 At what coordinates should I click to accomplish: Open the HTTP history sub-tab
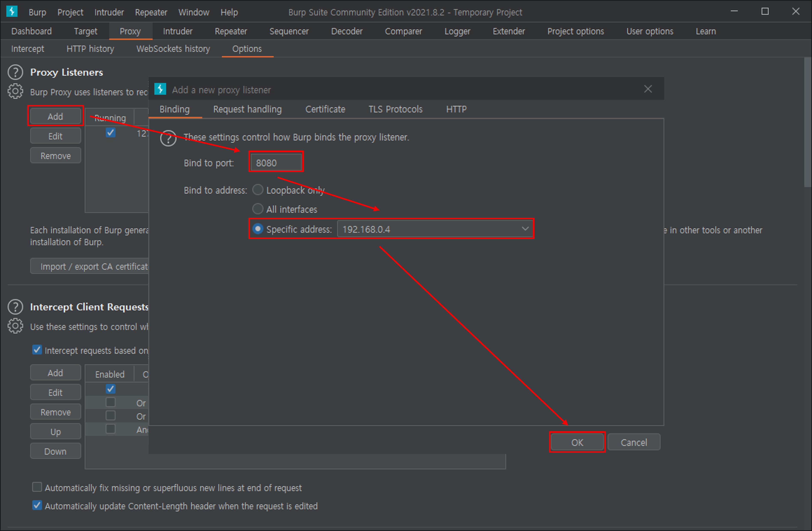pyautogui.click(x=90, y=49)
